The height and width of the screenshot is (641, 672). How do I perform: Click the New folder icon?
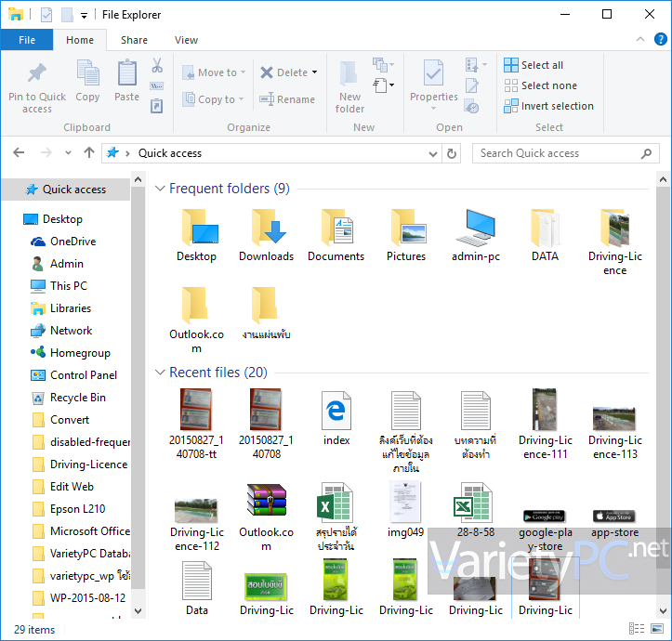[349, 73]
